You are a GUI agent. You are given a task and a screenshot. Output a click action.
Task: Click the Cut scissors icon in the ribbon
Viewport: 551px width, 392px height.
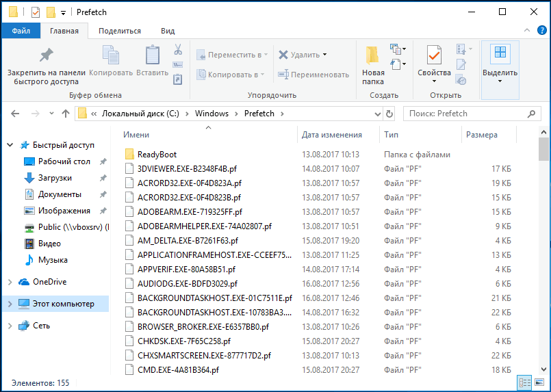pos(177,50)
